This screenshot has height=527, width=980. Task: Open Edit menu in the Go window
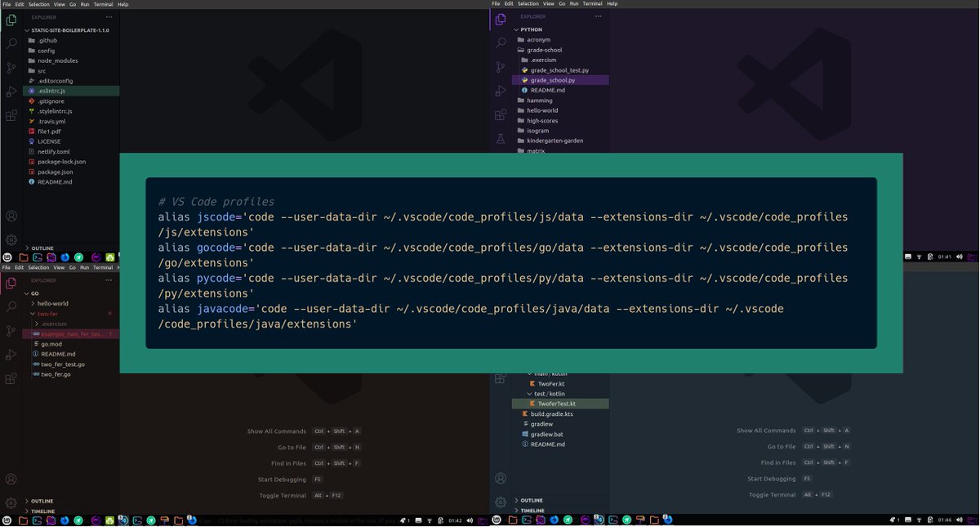click(x=20, y=267)
